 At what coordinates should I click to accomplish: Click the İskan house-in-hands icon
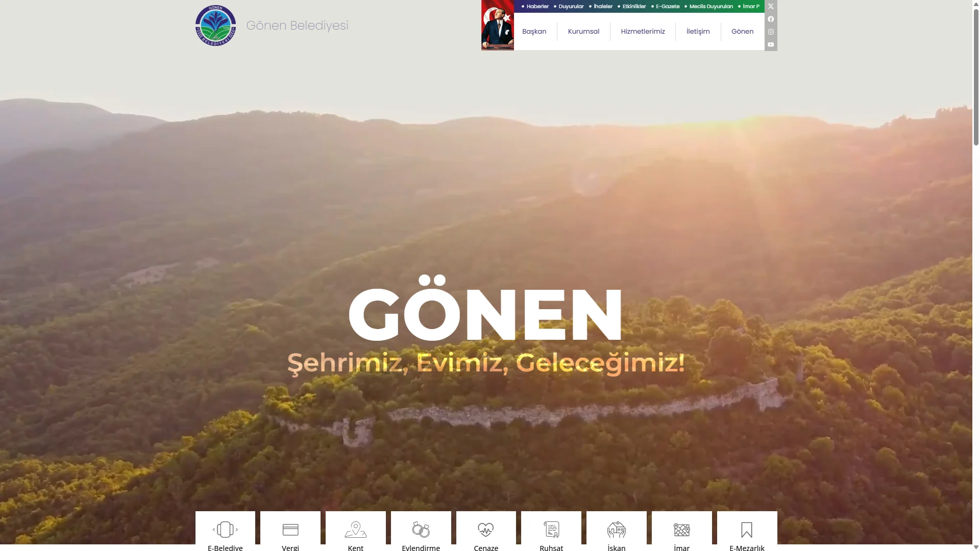click(616, 530)
